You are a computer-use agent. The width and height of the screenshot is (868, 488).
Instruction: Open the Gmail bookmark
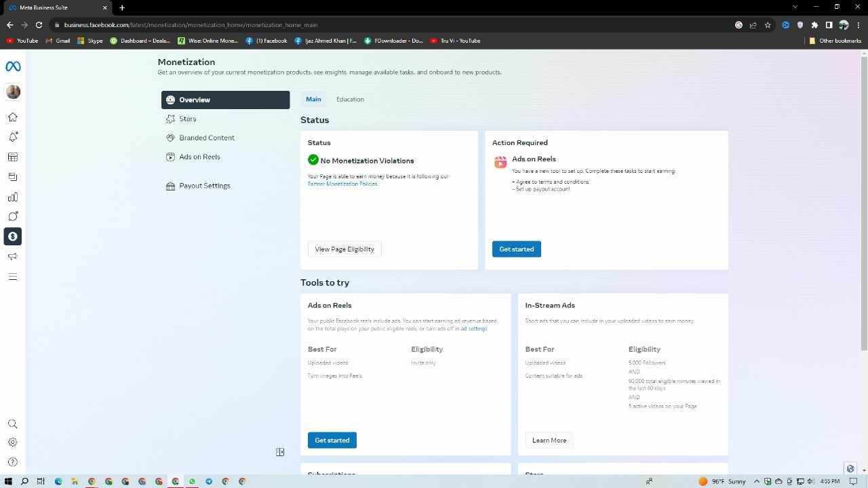click(x=58, y=41)
